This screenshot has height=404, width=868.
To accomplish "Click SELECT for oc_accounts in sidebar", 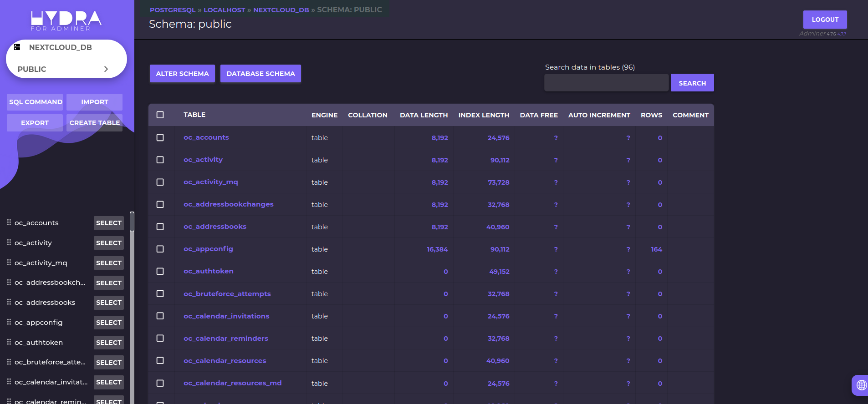I will pos(109,223).
